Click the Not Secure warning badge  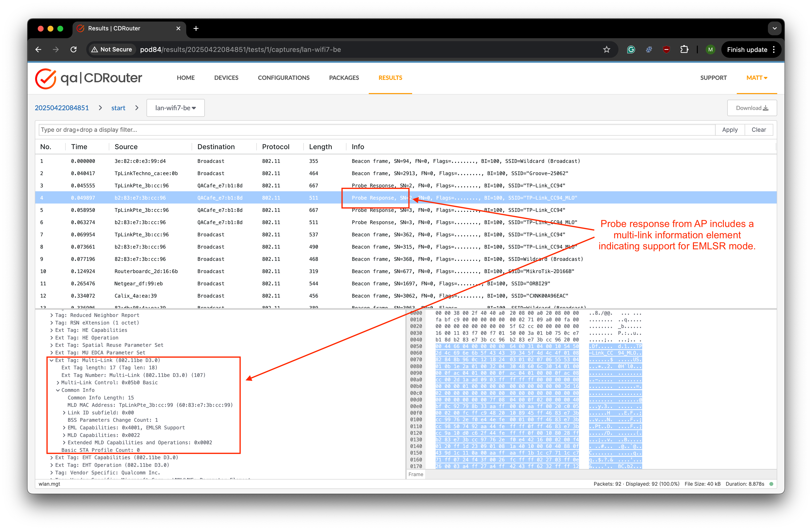pos(111,49)
